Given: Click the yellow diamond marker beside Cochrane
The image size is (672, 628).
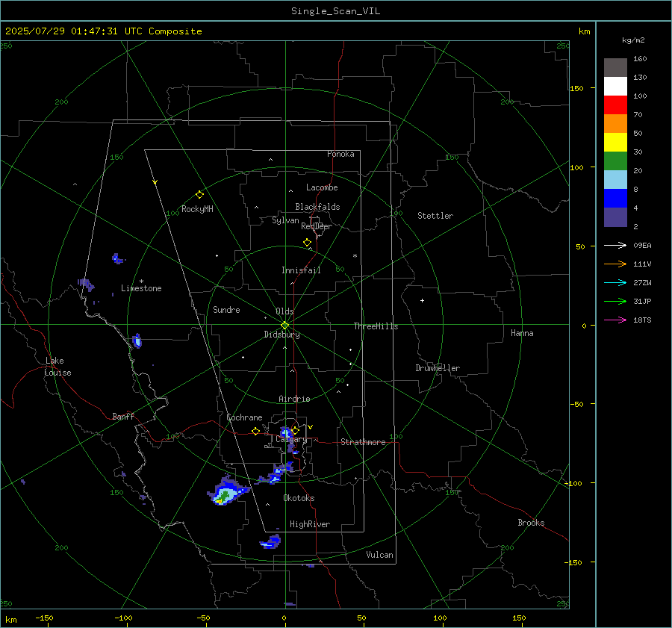Looking at the screenshot, I should (255, 431).
